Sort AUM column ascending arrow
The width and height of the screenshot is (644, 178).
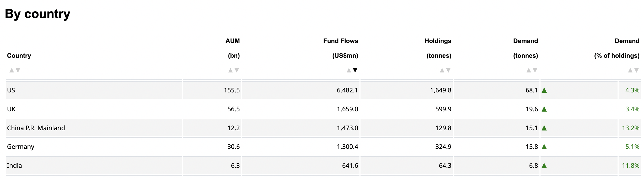[x=230, y=70]
